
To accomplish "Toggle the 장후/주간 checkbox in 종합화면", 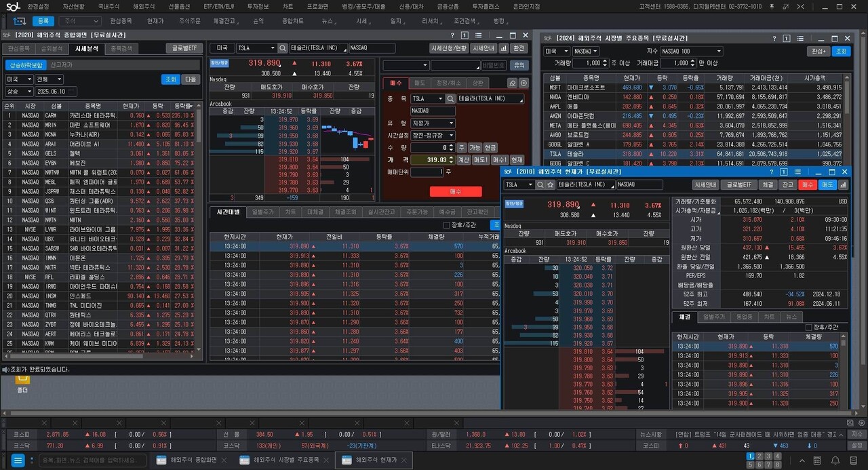I will click(446, 225).
